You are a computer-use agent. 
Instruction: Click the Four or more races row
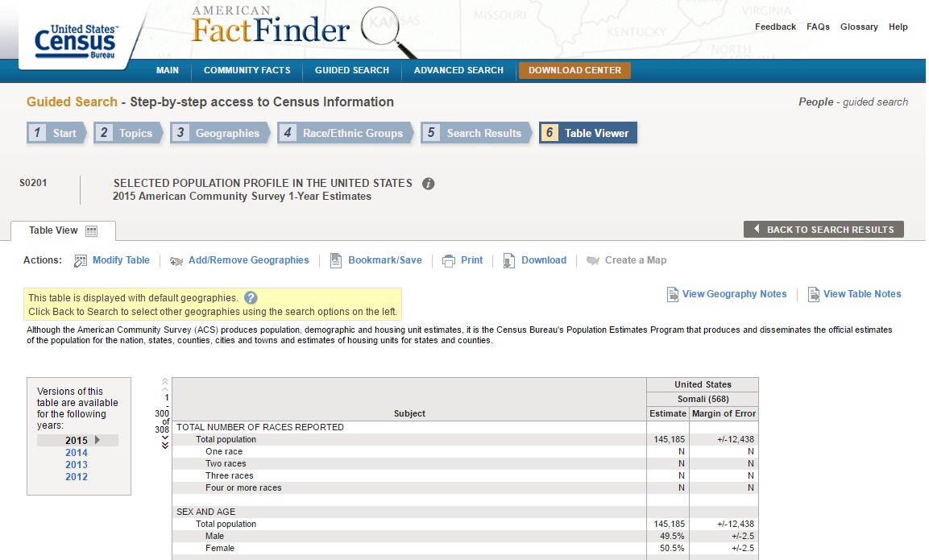coord(243,488)
